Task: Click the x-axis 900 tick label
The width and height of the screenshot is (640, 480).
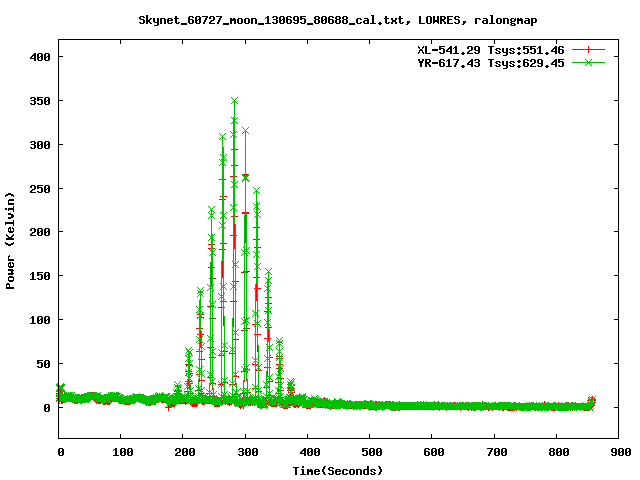Action: [620, 452]
